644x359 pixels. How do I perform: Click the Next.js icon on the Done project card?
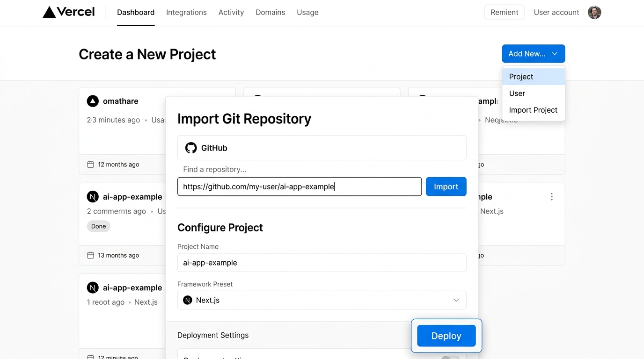pos(93,197)
